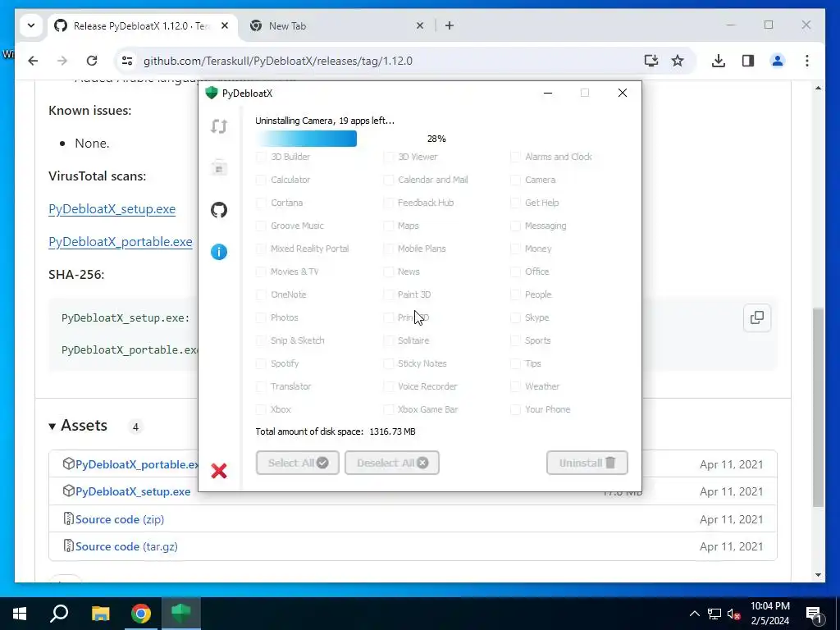Click network icon in system tray

714,614
